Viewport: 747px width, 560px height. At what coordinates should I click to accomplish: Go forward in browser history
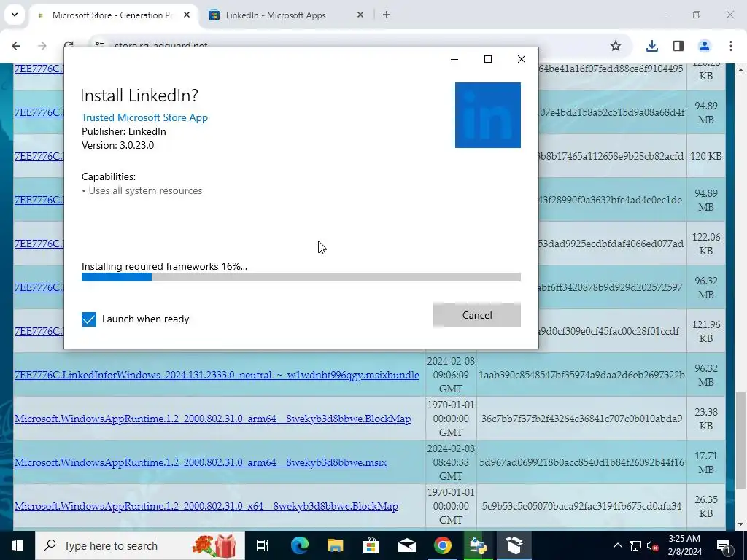[x=42, y=46]
